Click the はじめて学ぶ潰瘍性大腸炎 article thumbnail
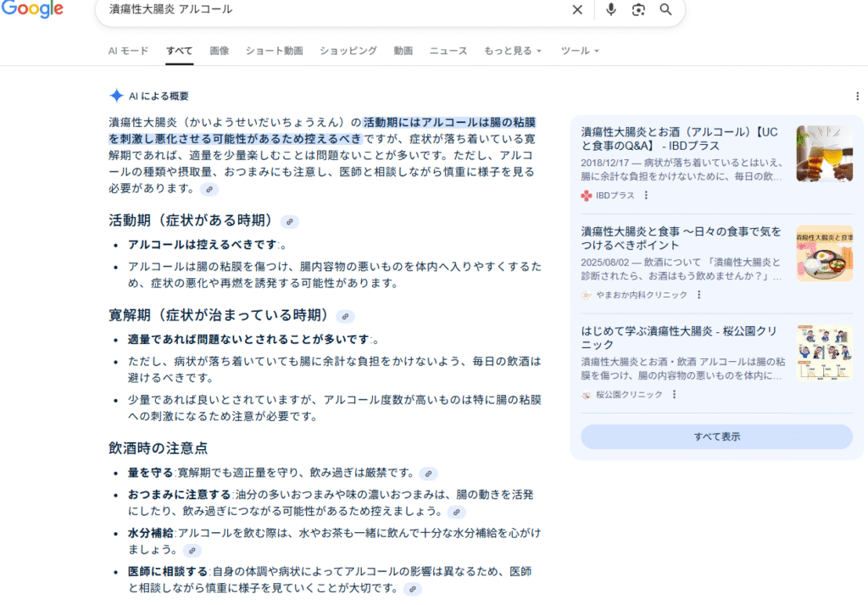The image size is (868, 605). (824, 352)
